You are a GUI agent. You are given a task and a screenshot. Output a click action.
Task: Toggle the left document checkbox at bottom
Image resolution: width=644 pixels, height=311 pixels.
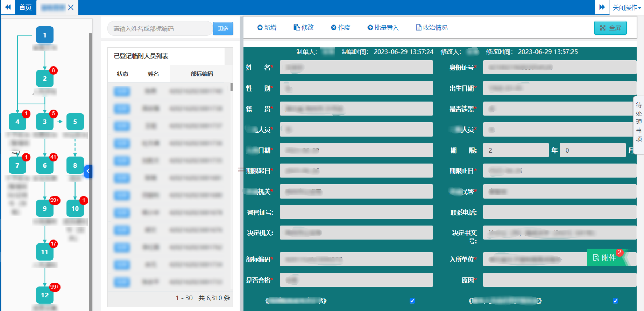412,301
